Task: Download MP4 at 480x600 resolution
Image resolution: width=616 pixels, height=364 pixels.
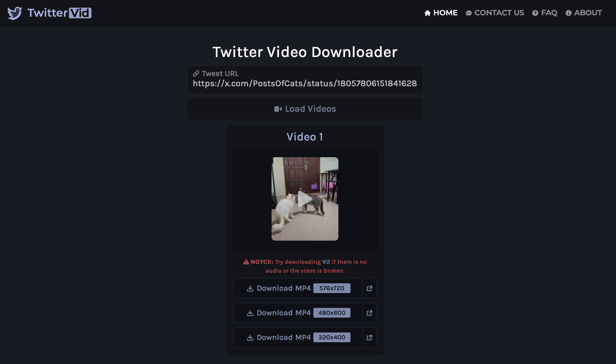Action: pos(298,313)
